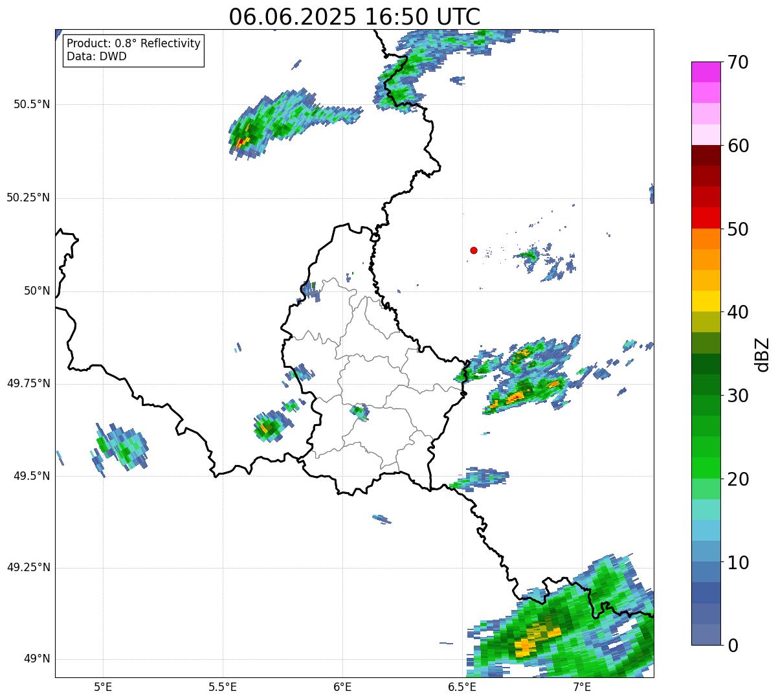Screen dimensions: 778x700
Task: Click the palest pink colorbar segment above 60
Action: pos(706,135)
